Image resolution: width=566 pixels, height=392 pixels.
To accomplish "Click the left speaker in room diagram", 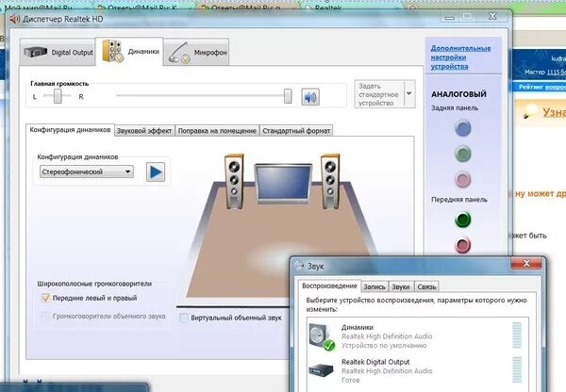I will [x=234, y=182].
